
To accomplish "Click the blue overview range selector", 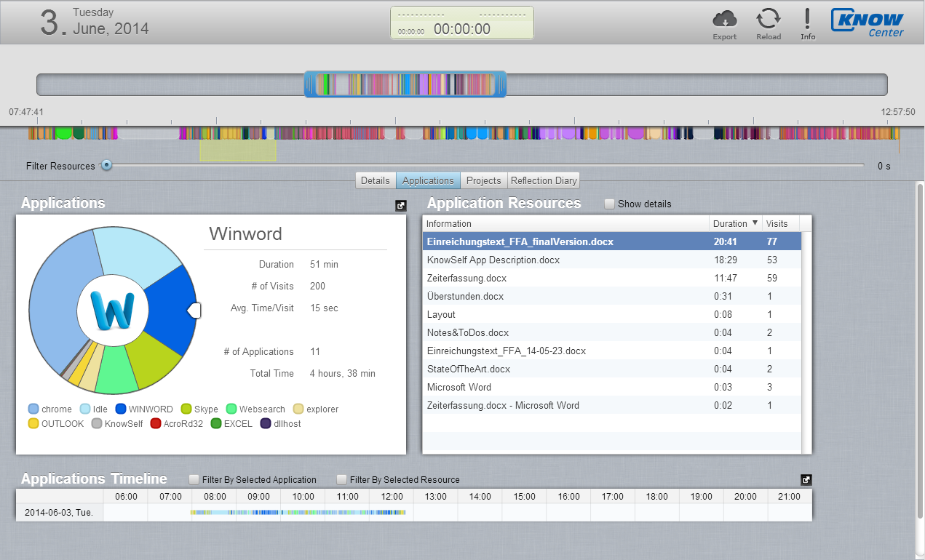I will (x=405, y=84).
